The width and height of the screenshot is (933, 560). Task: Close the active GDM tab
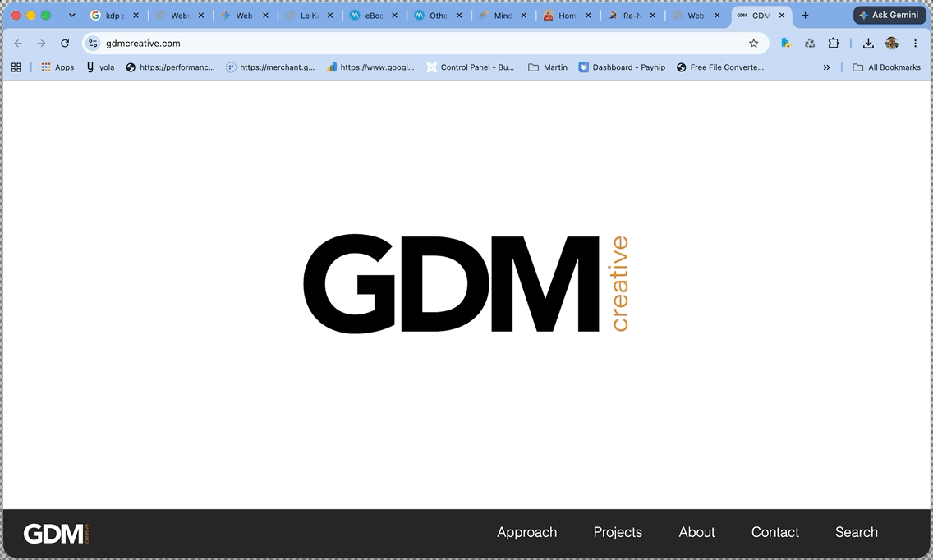pos(782,16)
